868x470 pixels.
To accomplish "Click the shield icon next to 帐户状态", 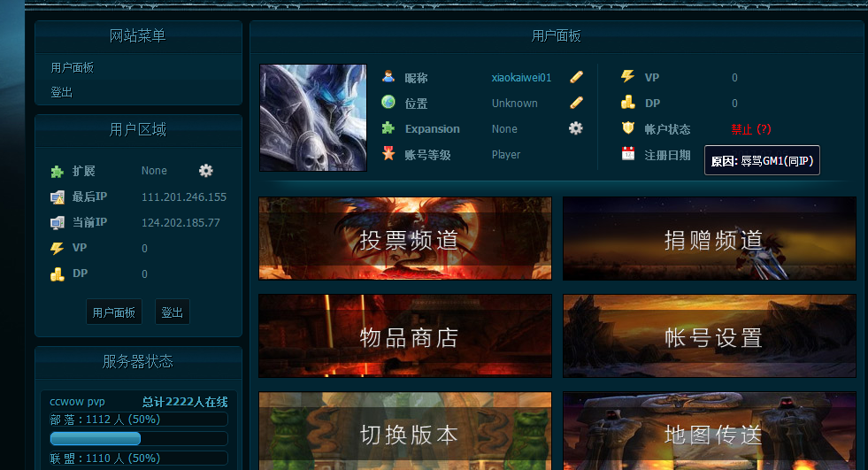I will coord(628,128).
